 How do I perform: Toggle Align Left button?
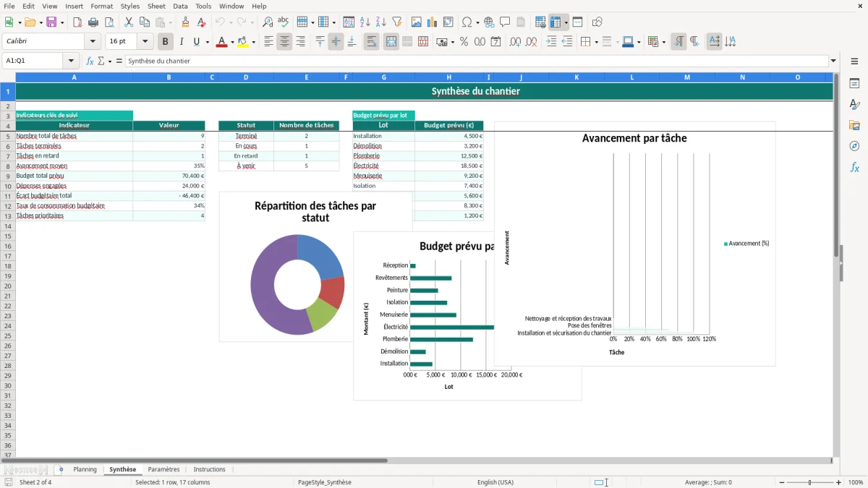pos(268,42)
